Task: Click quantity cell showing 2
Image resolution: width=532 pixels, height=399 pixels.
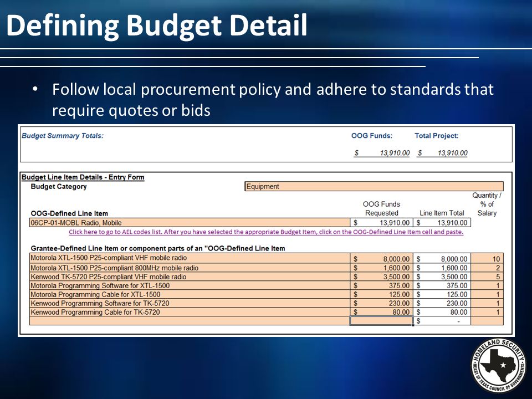Action: point(487,268)
